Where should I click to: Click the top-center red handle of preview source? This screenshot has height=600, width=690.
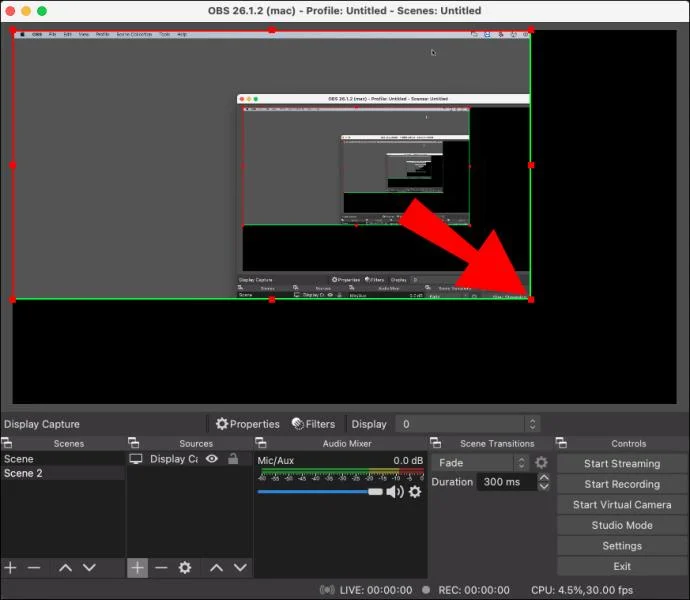tap(272, 30)
